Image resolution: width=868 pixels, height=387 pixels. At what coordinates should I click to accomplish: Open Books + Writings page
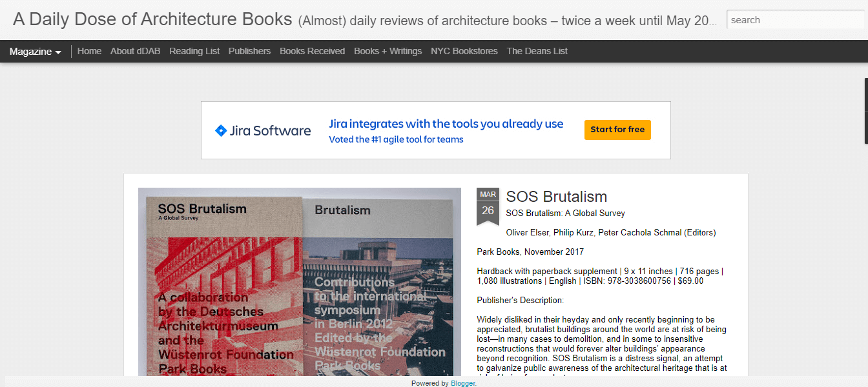point(387,51)
